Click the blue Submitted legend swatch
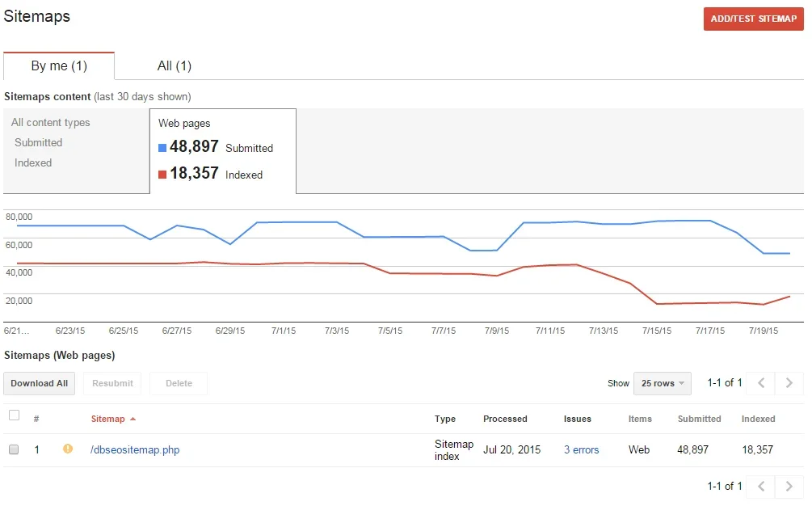 pyautogui.click(x=162, y=148)
